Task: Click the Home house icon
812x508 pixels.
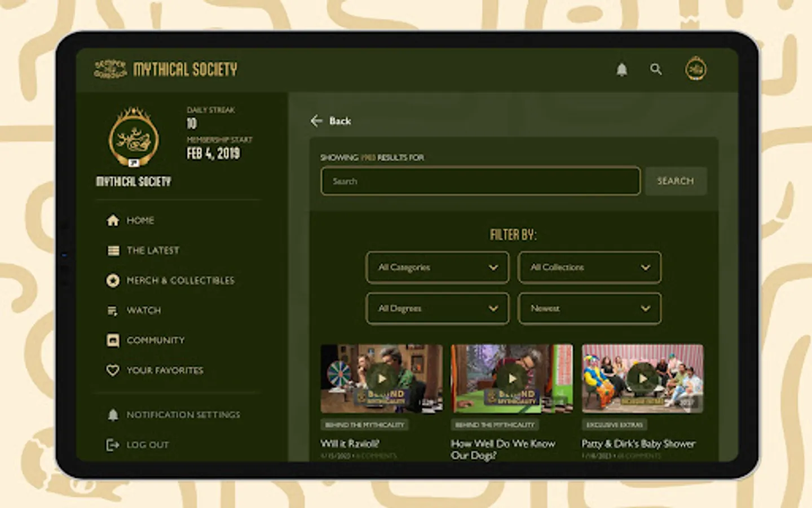Action: tap(113, 220)
